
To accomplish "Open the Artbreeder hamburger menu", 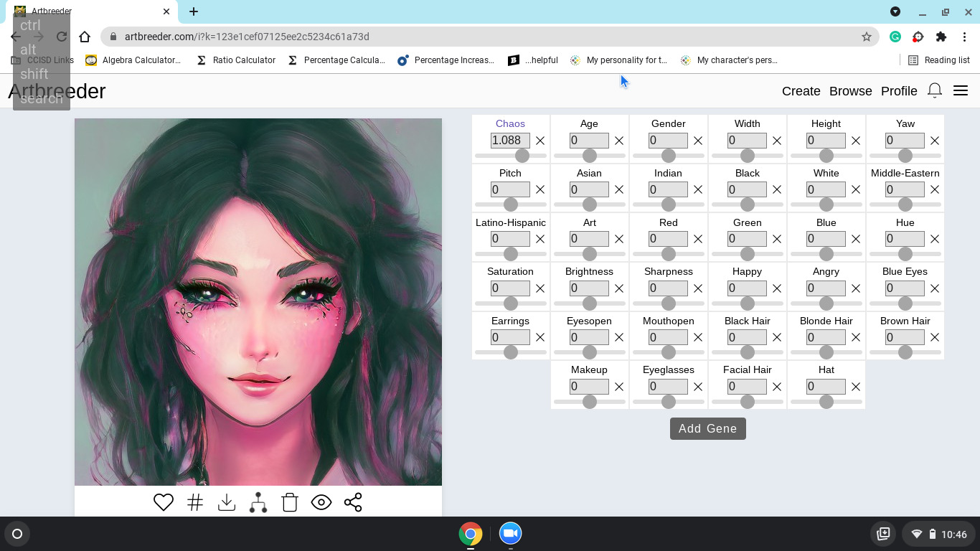I will point(961,90).
